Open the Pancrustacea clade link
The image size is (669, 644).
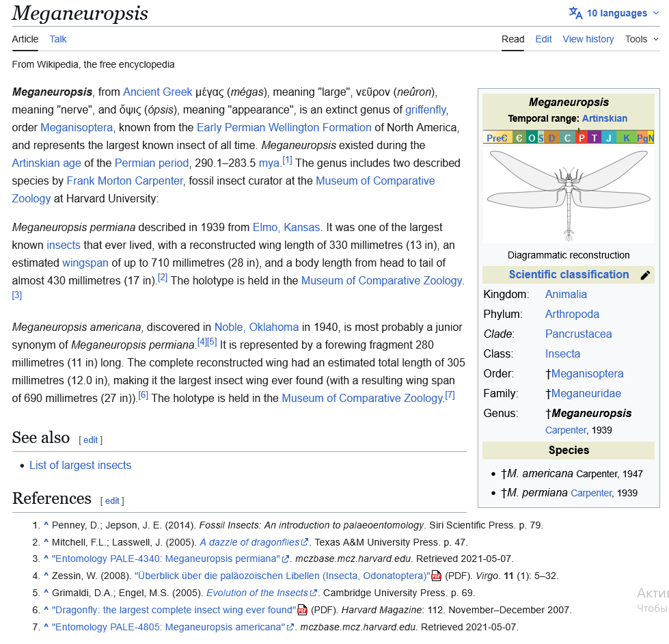click(579, 334)
